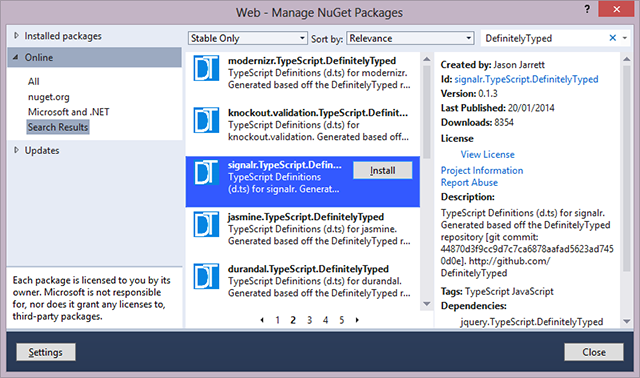
Task: Click jquery.TypeScript.DefinitelyTyped dependency text
Action: click(531, 322)
